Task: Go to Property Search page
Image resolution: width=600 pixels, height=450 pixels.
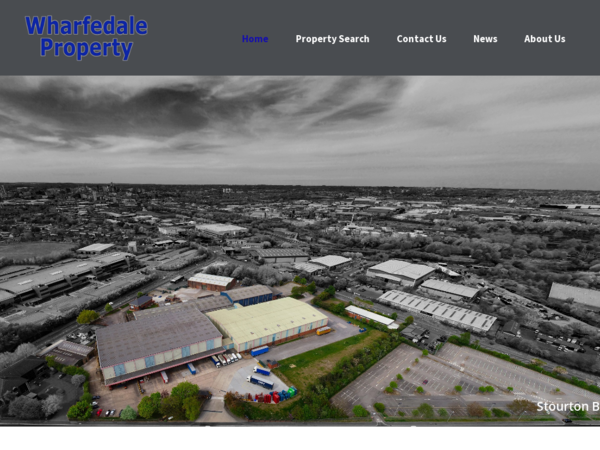Action: tap(332, 39)
